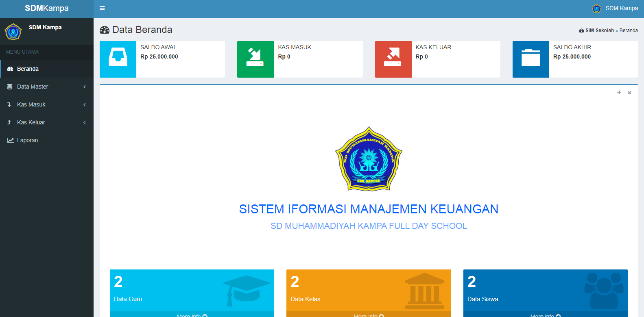This screenshot has height=317, width=644.
Task: Click the dashboard icon beside Data Beranda heading
Action: tap(105, 30)
